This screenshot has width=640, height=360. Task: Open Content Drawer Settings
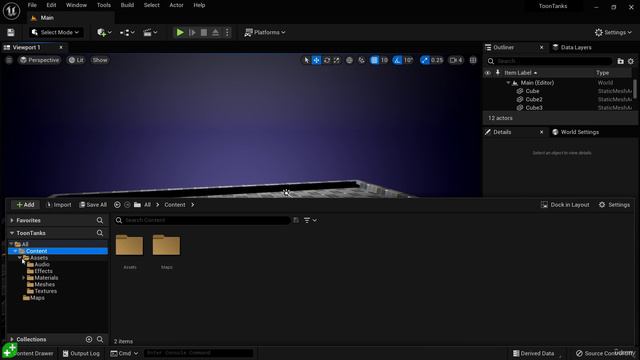(614, 205)
